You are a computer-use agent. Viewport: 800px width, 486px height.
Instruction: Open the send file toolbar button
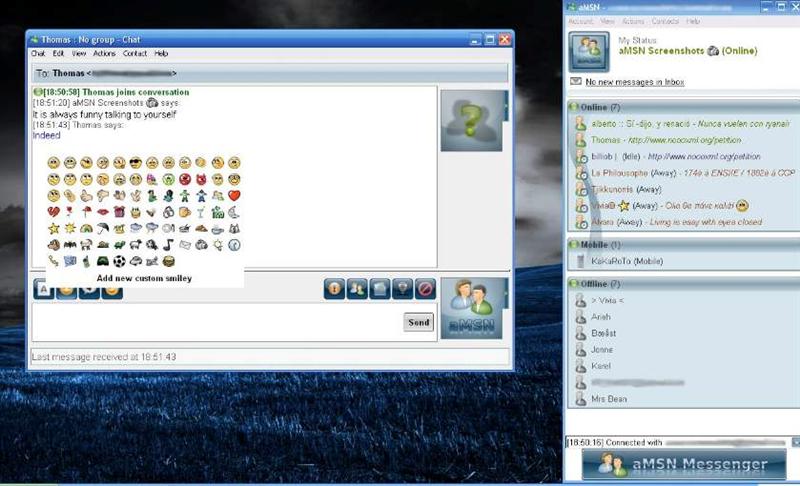pos(380,289)
